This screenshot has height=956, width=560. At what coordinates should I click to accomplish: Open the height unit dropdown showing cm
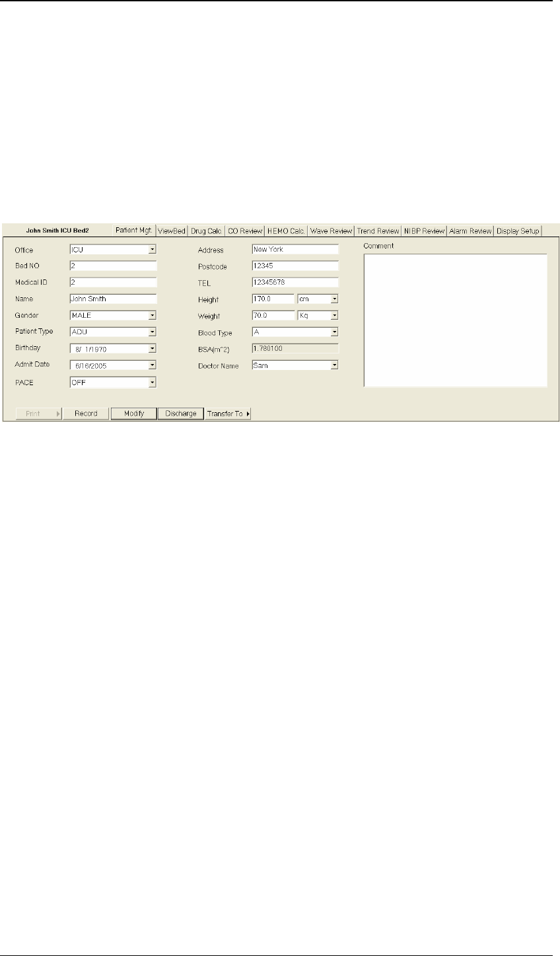coord(334,299)
